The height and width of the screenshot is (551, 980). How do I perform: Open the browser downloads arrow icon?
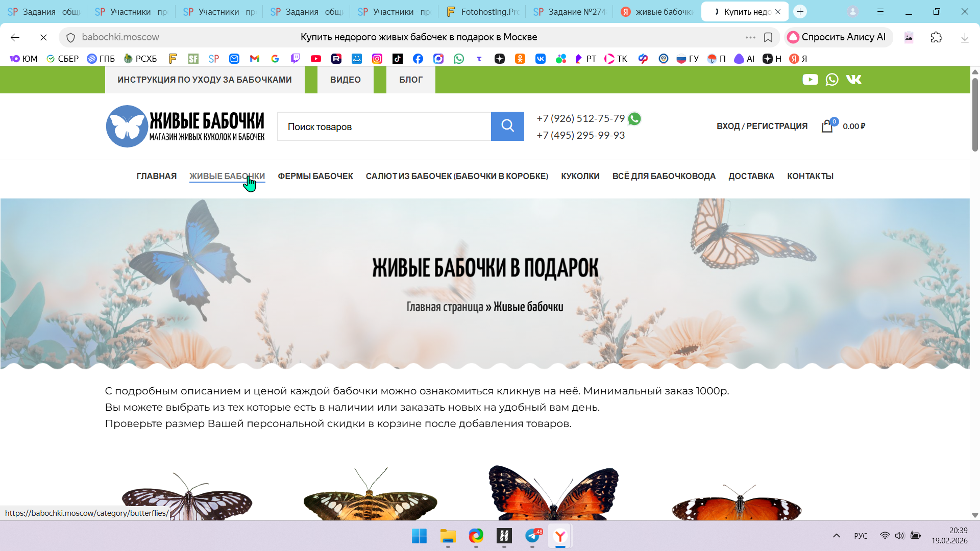(965, 37)
